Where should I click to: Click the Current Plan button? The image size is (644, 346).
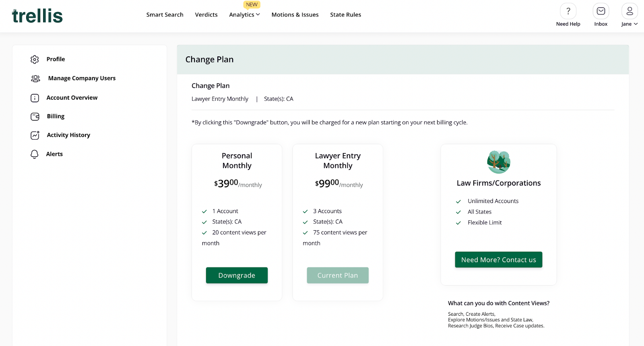point(338,275)
